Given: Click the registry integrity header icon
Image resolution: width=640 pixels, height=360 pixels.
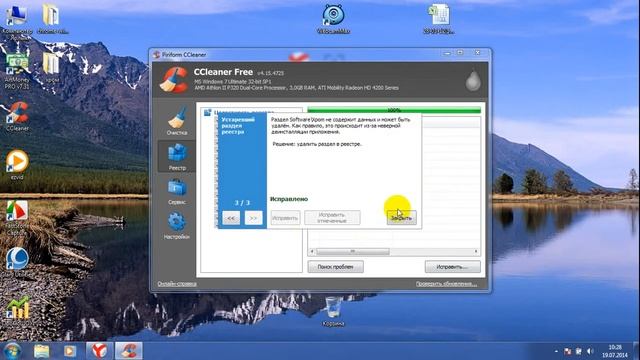Looking at the screenshot, I should click(207, 112).
